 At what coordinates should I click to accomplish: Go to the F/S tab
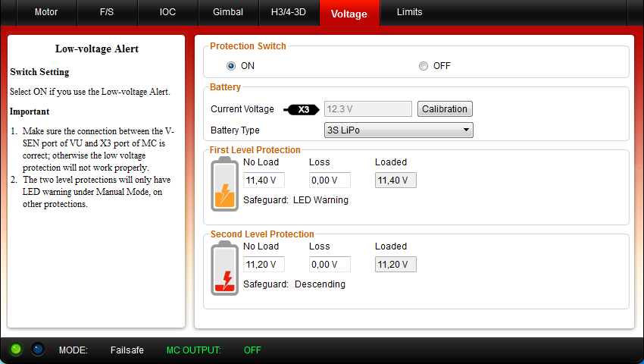(x=107, y=13)
